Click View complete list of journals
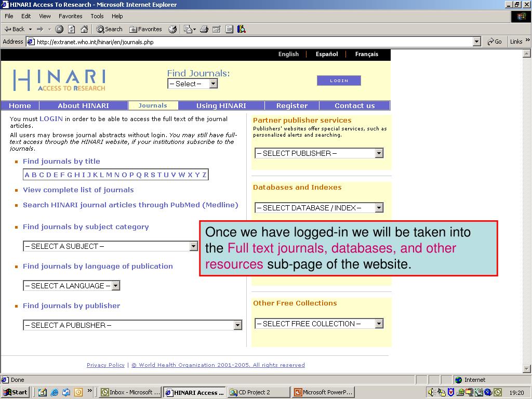Image resolution: width=532 pixels, height=399 pixels. click(x=78, y=190)
